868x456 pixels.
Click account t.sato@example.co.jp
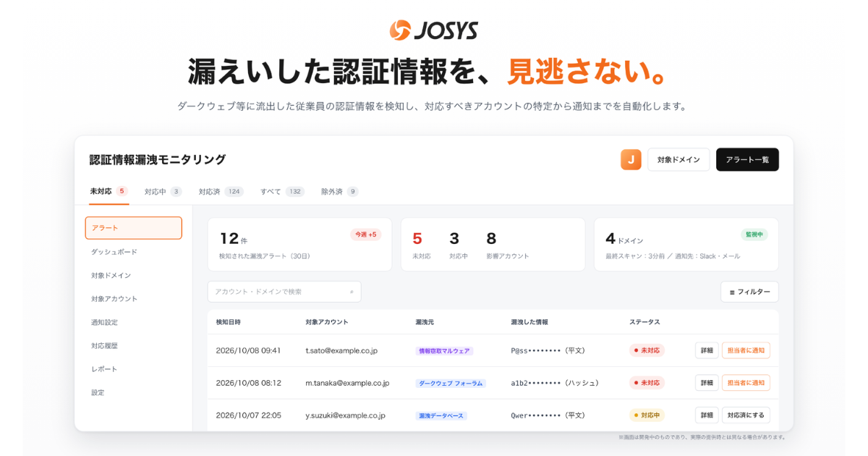pyautogui.click(x=341, y=350)
